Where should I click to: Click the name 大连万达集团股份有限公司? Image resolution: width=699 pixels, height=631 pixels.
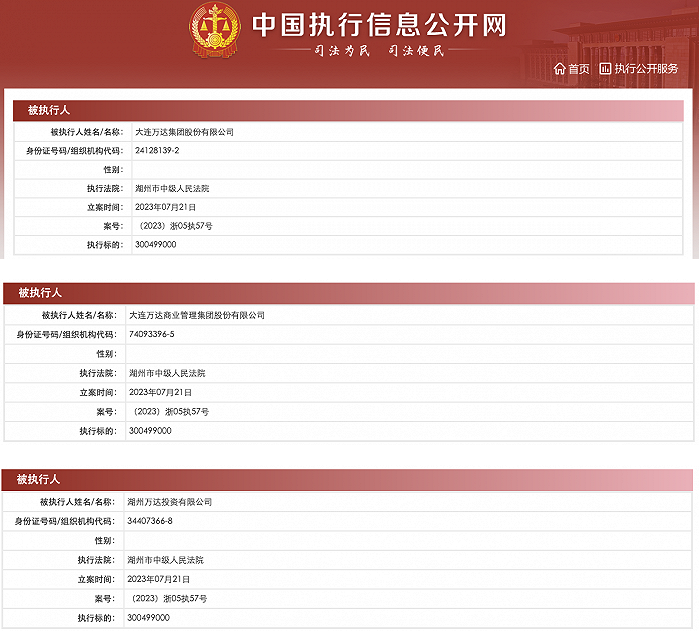[x=184, y=132]
